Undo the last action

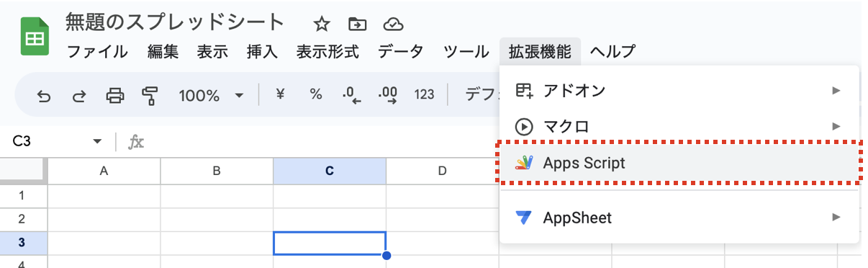44,95
